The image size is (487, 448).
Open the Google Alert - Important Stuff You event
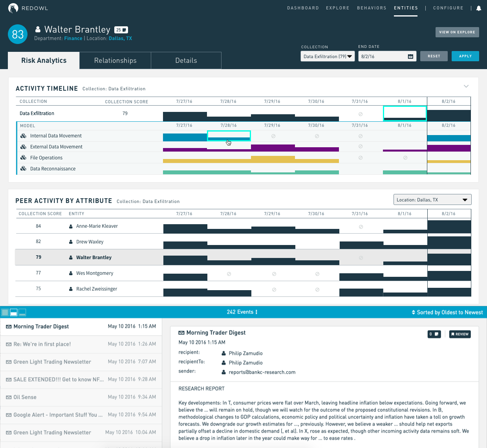pyautogui.click(x=81, y=415)
